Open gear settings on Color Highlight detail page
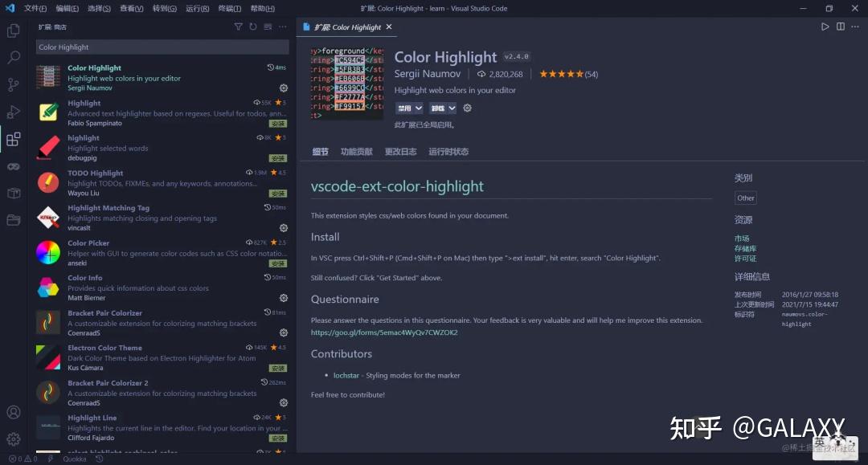 (467, 108)
